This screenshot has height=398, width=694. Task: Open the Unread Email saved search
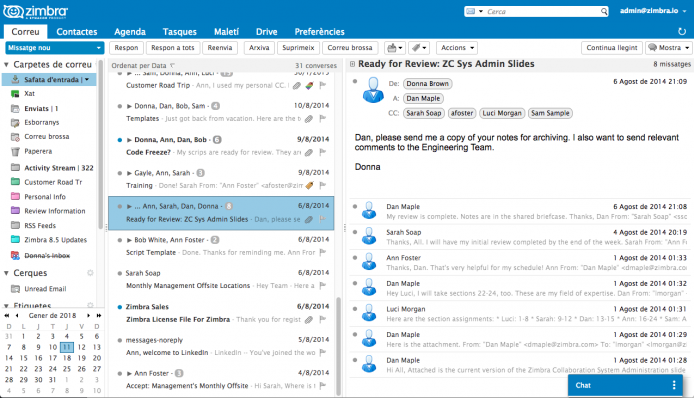pyautogui.click(x=45, y=289)
